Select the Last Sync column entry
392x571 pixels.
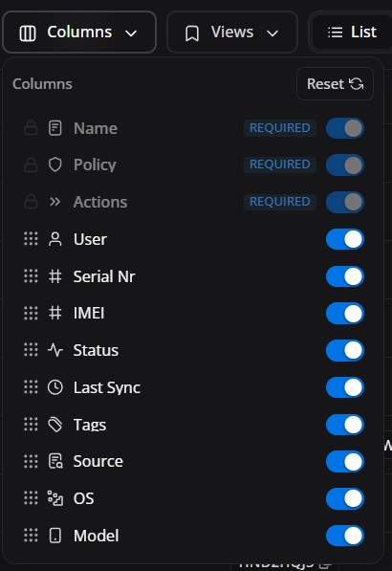coord(194,387)
